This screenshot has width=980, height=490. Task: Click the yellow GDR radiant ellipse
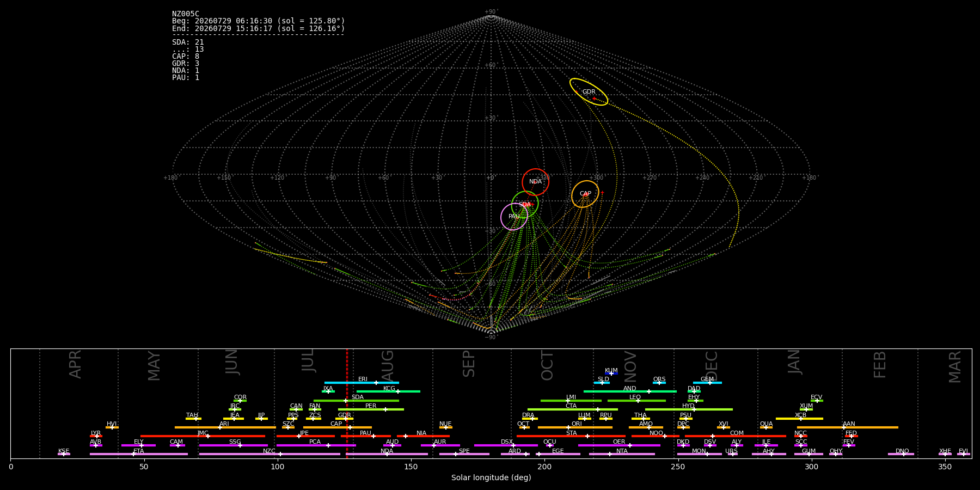click(x=589, y=91)
